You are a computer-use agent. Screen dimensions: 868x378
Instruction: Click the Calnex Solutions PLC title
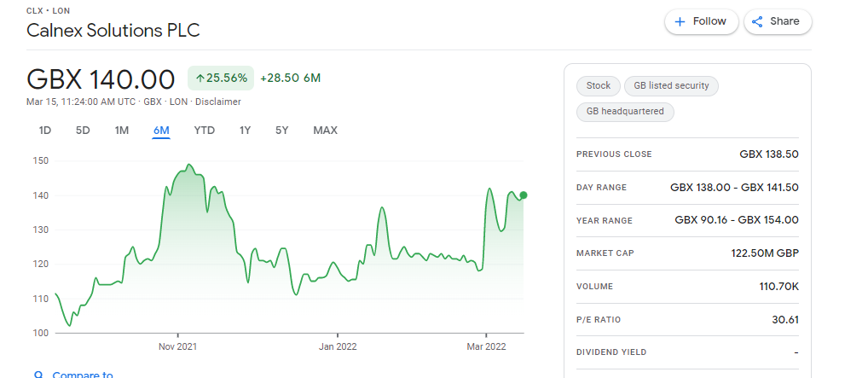pos(113,31)
